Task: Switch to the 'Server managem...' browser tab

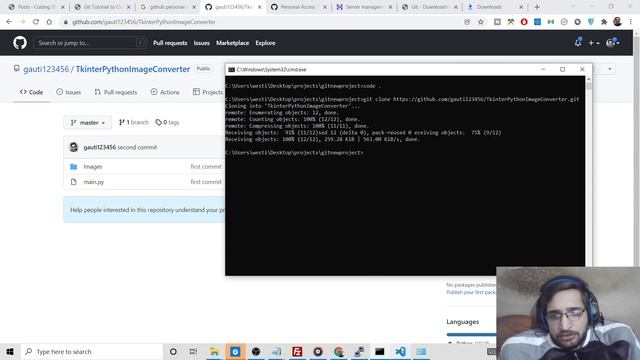Action: click(x=363, y=7)
